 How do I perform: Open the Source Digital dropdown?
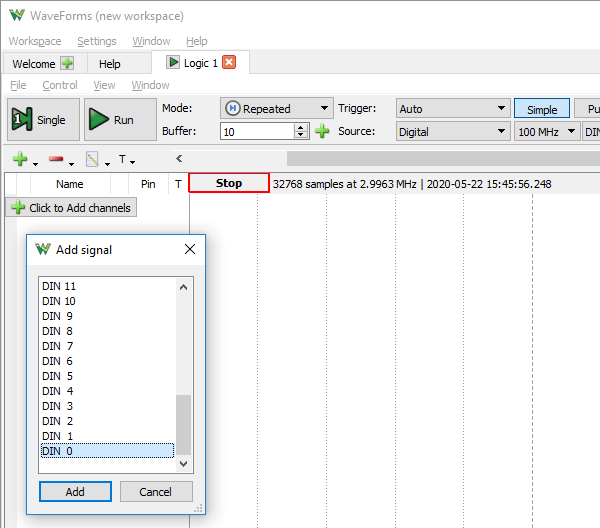point(453,132)
